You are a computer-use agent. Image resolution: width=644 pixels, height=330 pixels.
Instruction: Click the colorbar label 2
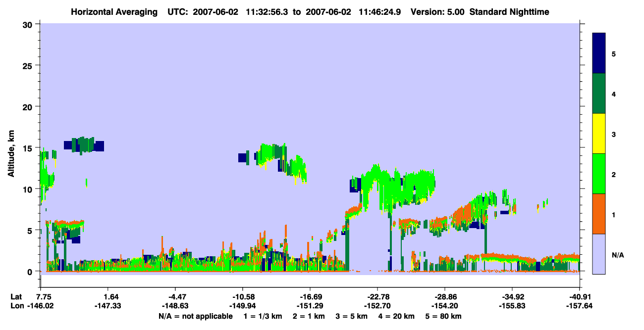(614, 175)
